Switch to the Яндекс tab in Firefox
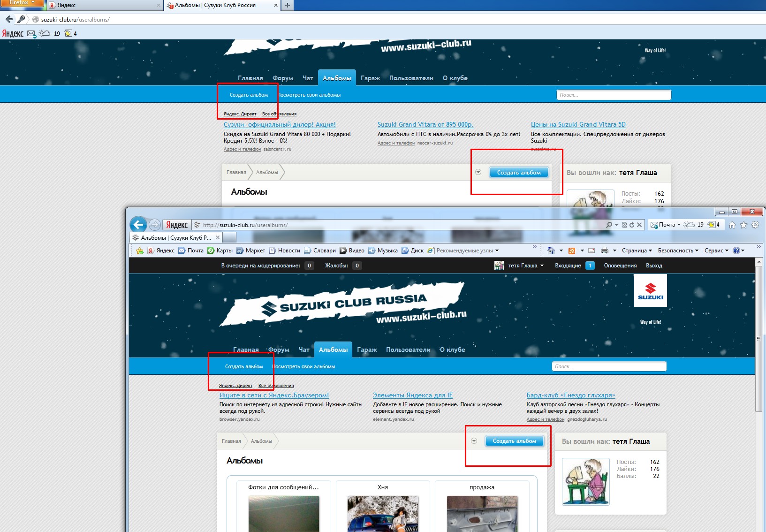Image resolution: width=766 pixels, height=532 pixels. click(104, 5)
